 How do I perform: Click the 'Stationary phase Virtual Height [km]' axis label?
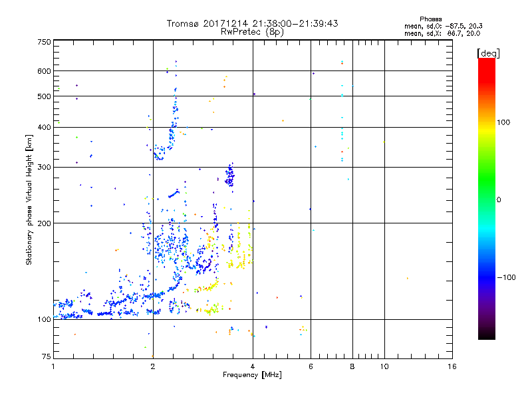coord(29,199)
